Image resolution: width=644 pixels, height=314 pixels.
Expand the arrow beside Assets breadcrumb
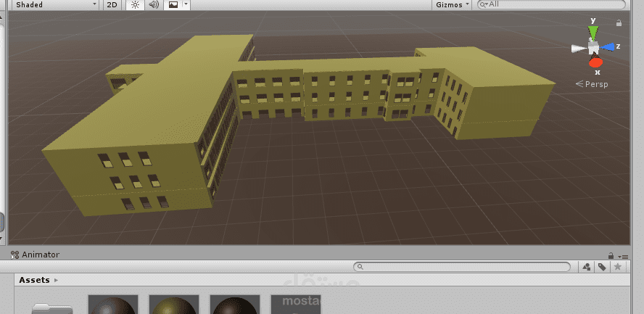57,281
